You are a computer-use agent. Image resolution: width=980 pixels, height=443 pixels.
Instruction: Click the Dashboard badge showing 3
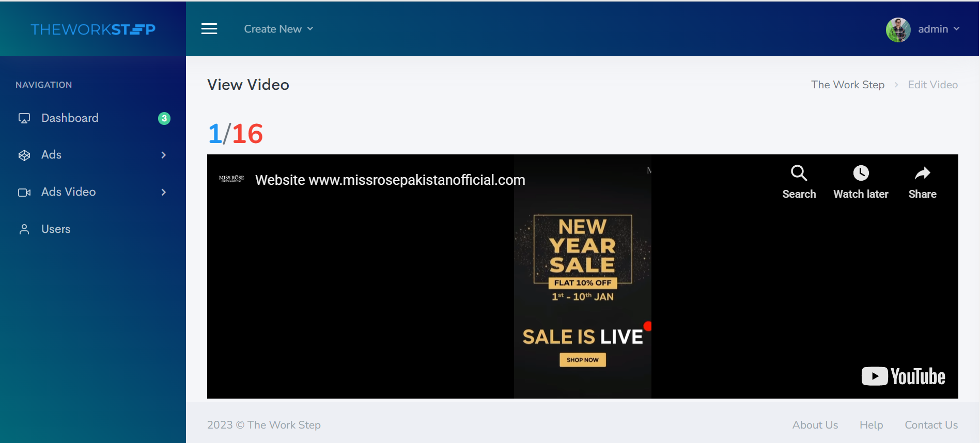coord(164,118)
